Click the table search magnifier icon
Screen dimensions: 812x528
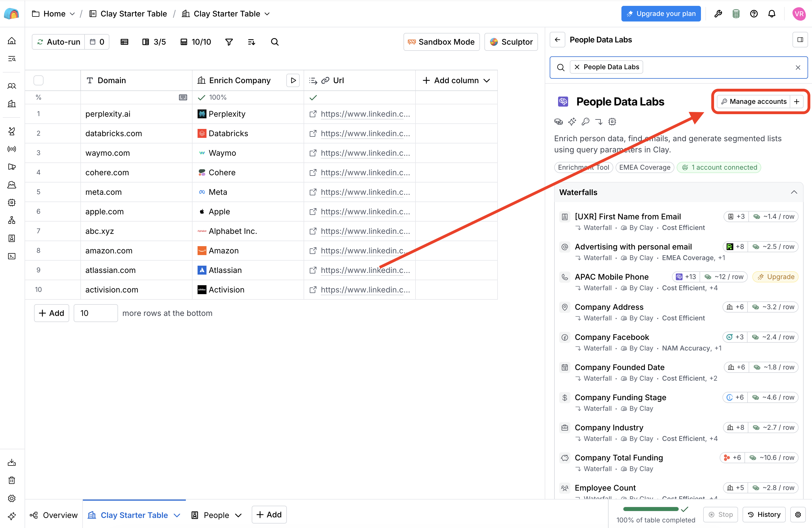tap(275, 42)
